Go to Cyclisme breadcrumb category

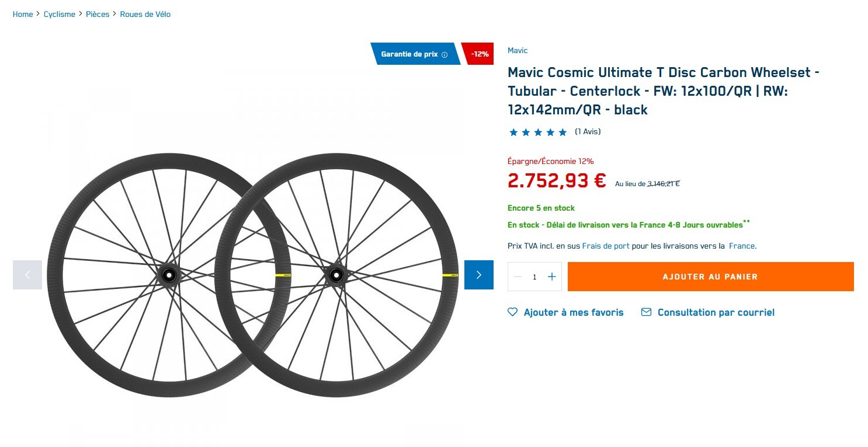(60, 14)
